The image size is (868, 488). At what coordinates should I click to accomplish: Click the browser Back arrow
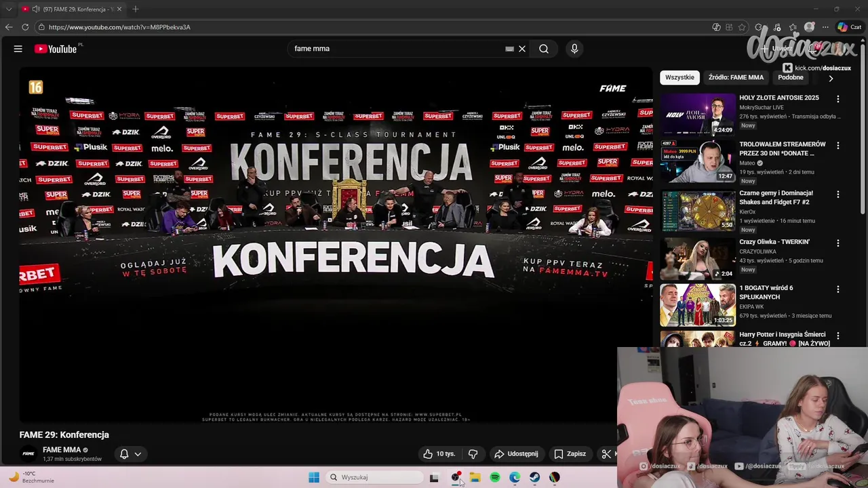9,27
